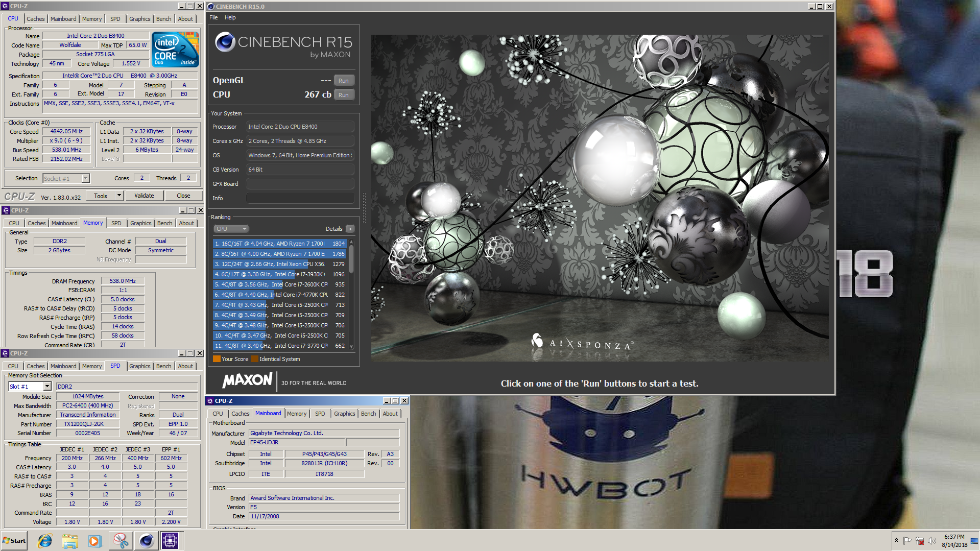Open Windows Explorer folder icon in taskbar
Image resolution: width=980 pixels, height=551 pixels.
point(70,541)
